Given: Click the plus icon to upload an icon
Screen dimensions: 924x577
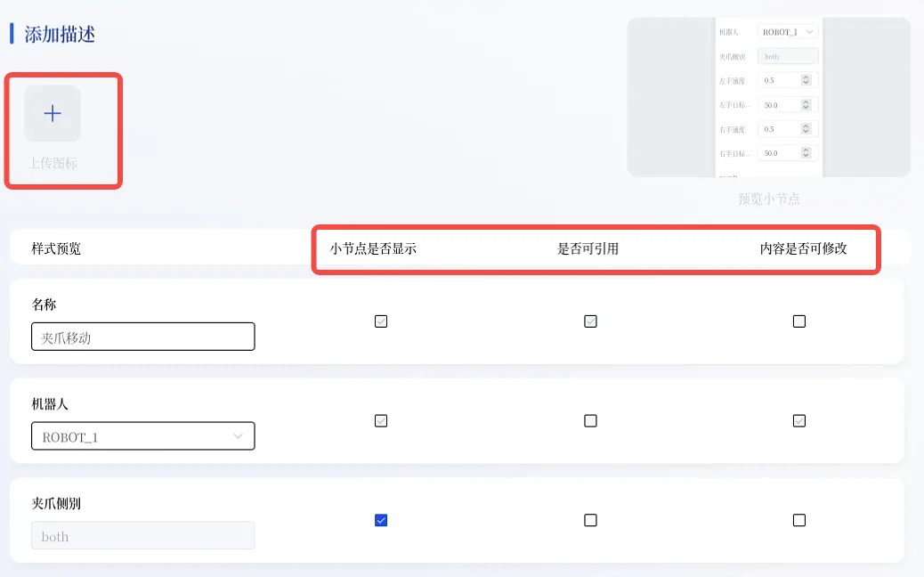Looking at the screenshot, I should pos(53,113).
